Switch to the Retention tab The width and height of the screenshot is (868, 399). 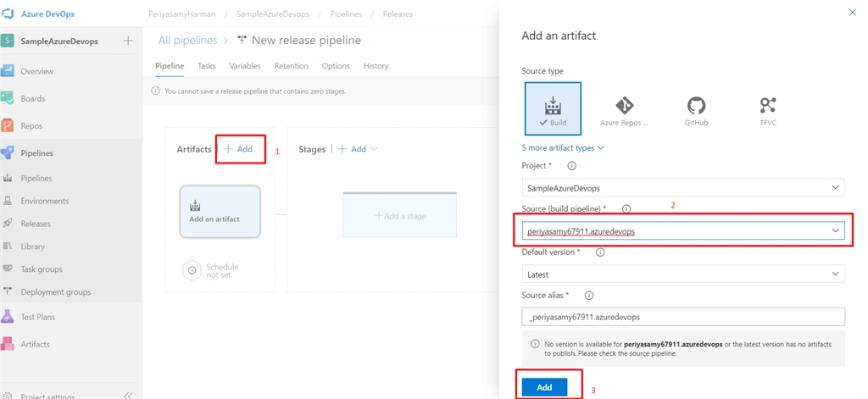point(292,66)
